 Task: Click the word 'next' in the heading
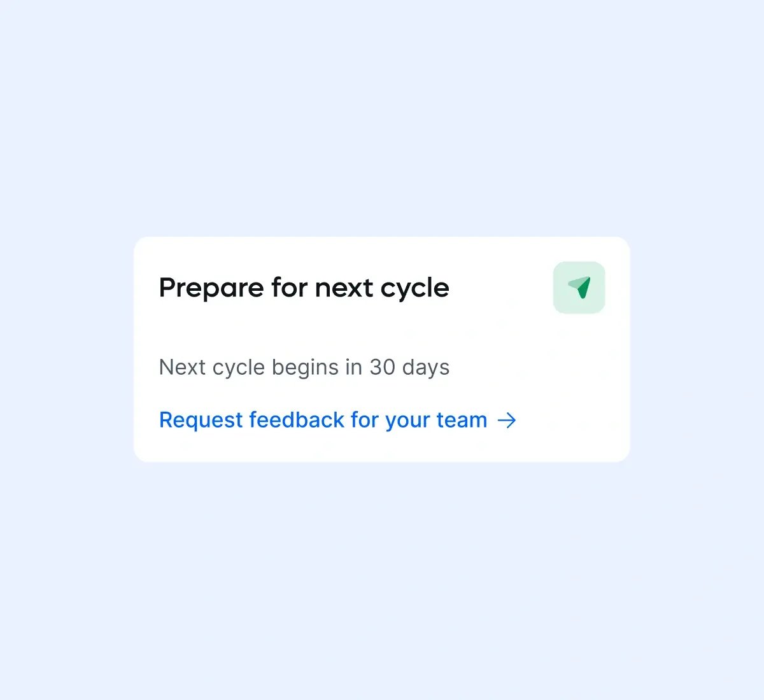[344, 288]
